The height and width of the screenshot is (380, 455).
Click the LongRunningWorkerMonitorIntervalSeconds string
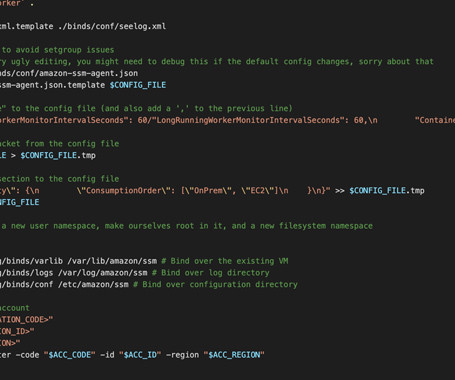pos(249,120)
